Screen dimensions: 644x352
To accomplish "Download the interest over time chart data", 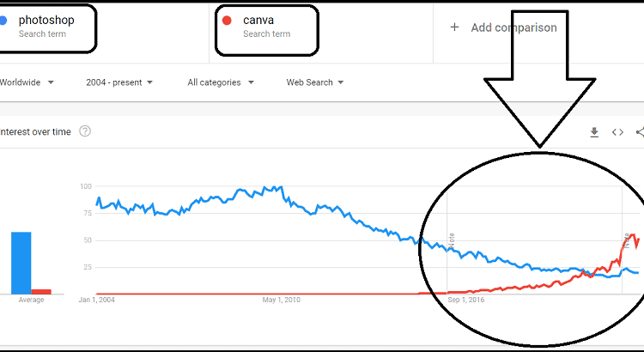I will tap(594, 132).
